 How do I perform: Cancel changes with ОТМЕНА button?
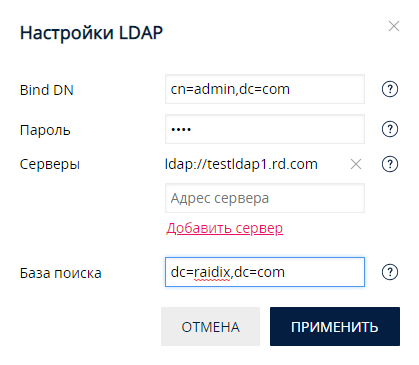[210, 326]
